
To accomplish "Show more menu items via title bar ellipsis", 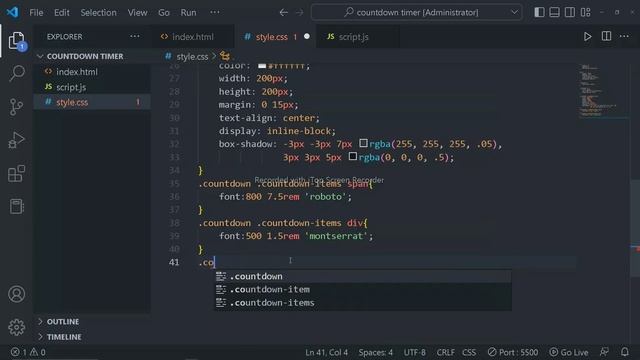I will (x=215, y=12).
